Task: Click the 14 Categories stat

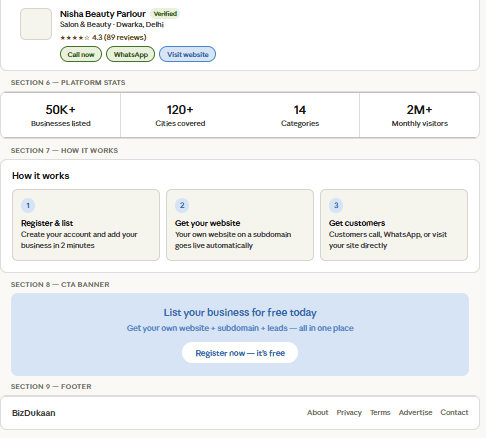Action: (300, 115)
